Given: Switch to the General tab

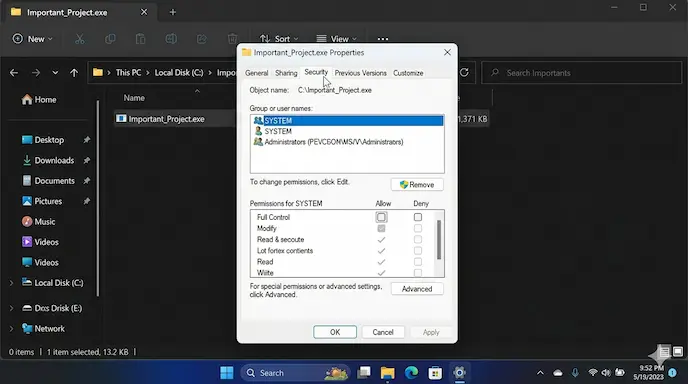Looking at the screenshot, I should click(x=257, y=73).
